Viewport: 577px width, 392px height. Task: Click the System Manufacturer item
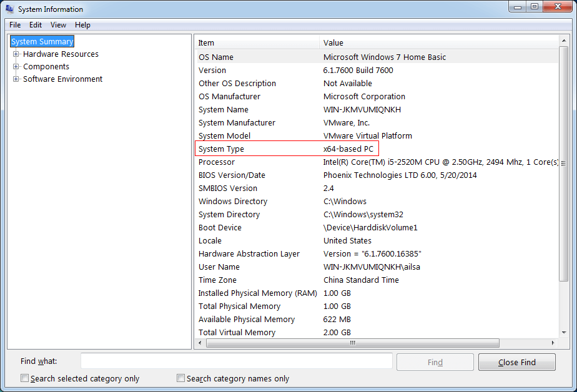click(237, 123)
